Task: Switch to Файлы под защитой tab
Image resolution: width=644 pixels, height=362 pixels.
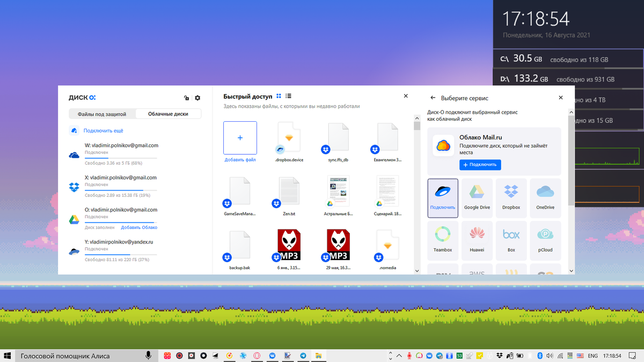Action: click(102, 114)
